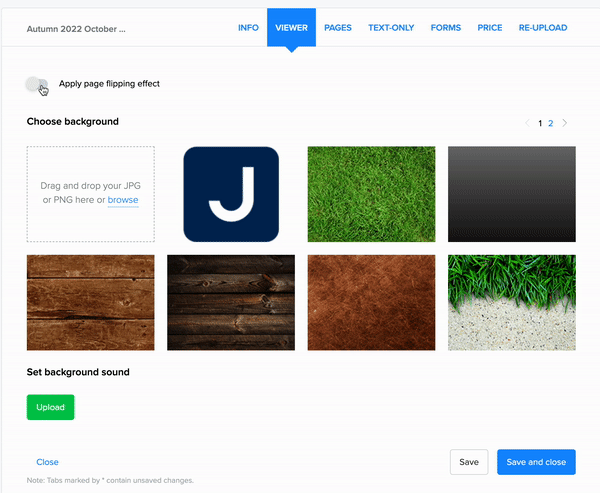600x493 pixels.
Task: Select the J logo background thumbnail
Action: pyautogui.click(x=231, y=194)
